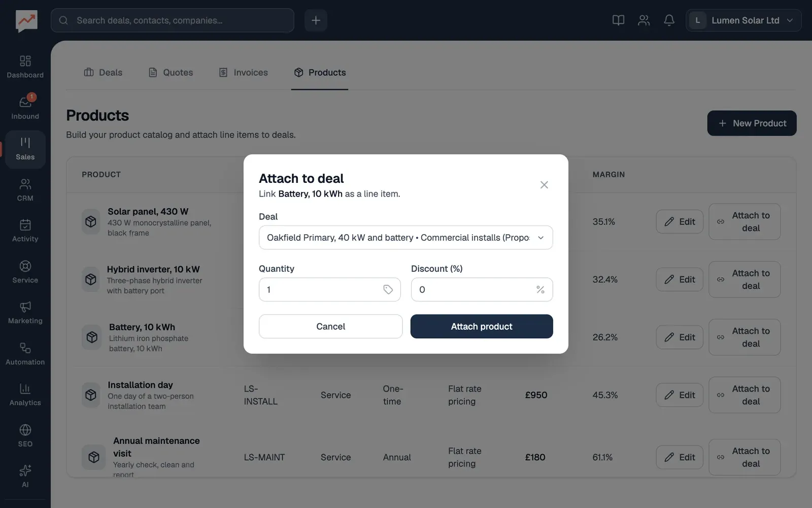
Task: Switch to the Invoices tab
Action: [x=244, y=73]
